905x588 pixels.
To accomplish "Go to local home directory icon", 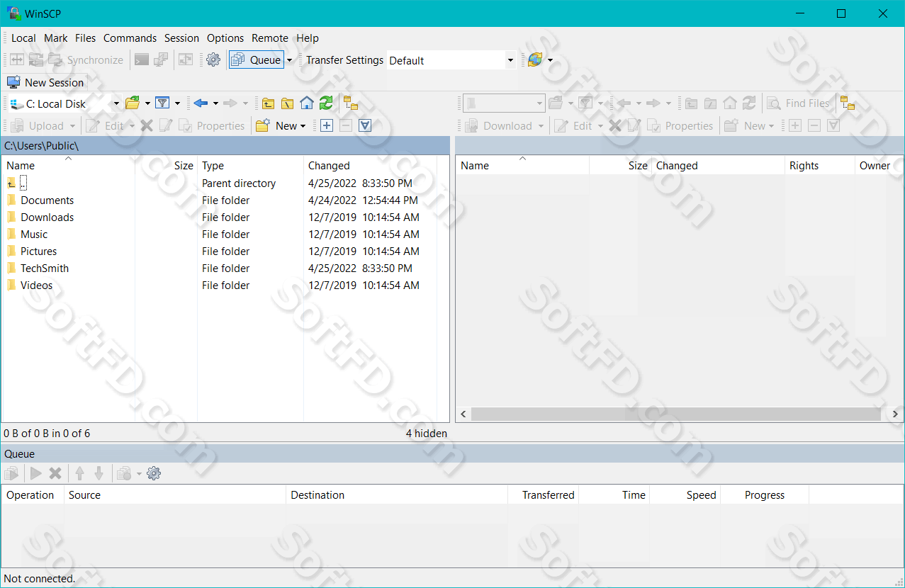I will click(306, 103).
